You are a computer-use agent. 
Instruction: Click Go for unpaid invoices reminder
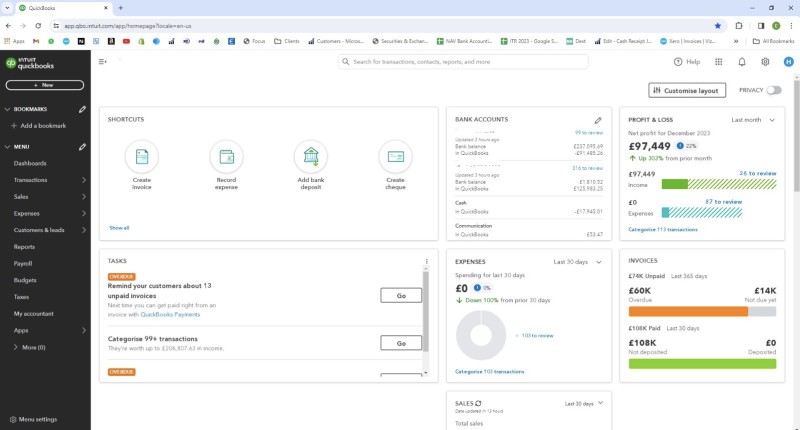(401, 295)
